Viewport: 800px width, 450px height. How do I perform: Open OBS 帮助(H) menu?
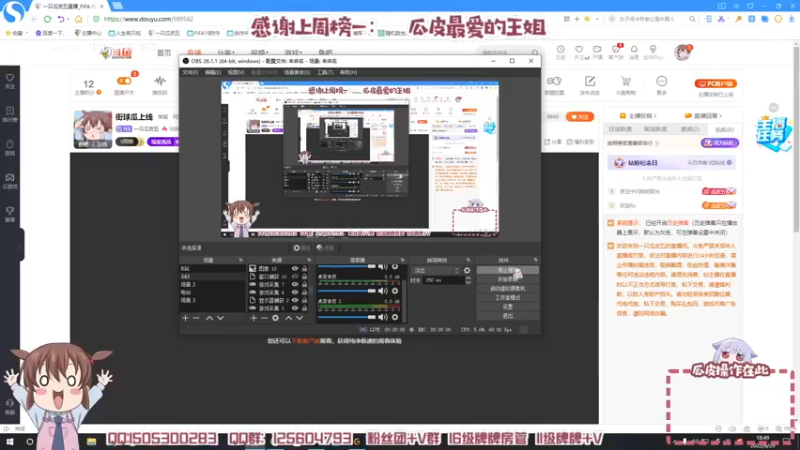click(x=348, y=72)
